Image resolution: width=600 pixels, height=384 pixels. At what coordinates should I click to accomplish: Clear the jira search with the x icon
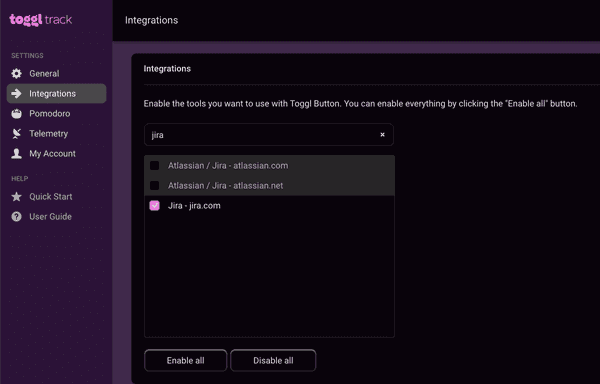click(382, 135)
